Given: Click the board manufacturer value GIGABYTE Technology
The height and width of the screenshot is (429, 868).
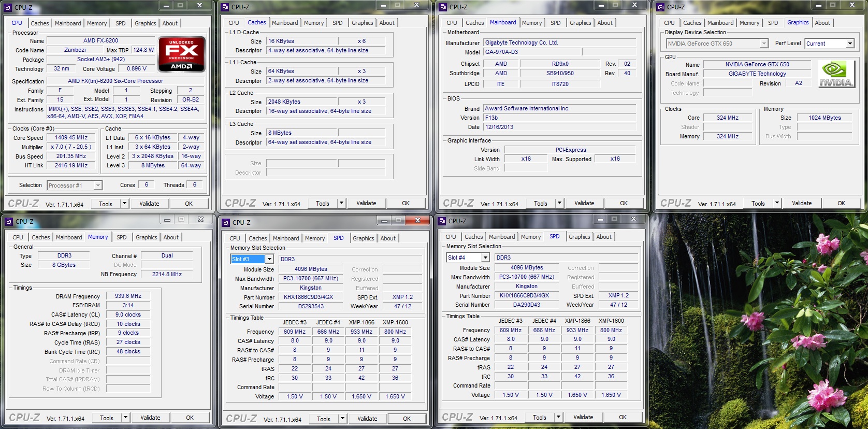Looking at the screenshot, I should [x=757, y=74].
